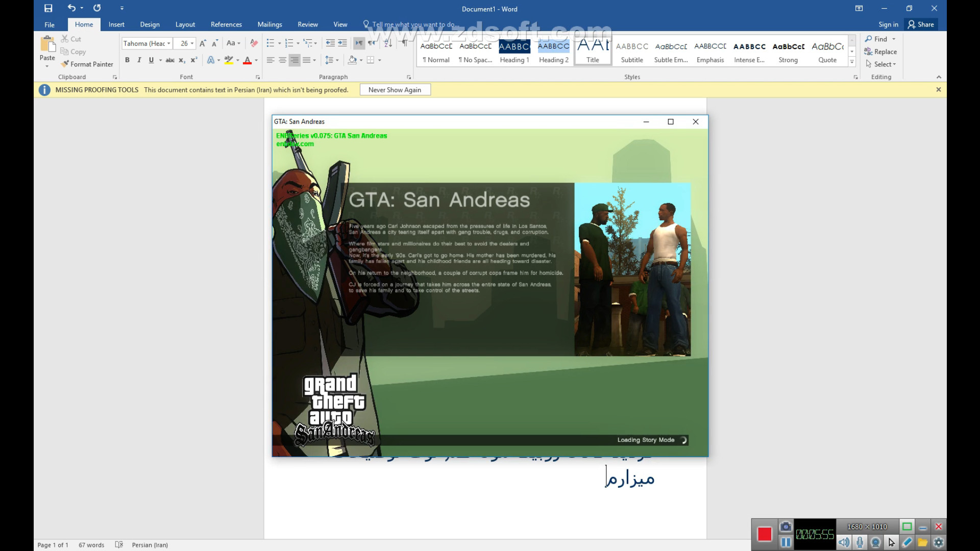The width and height of the screenshot is (980, 551).
Task: Apply subscript formatting
Action: click(x=182, y=60)
